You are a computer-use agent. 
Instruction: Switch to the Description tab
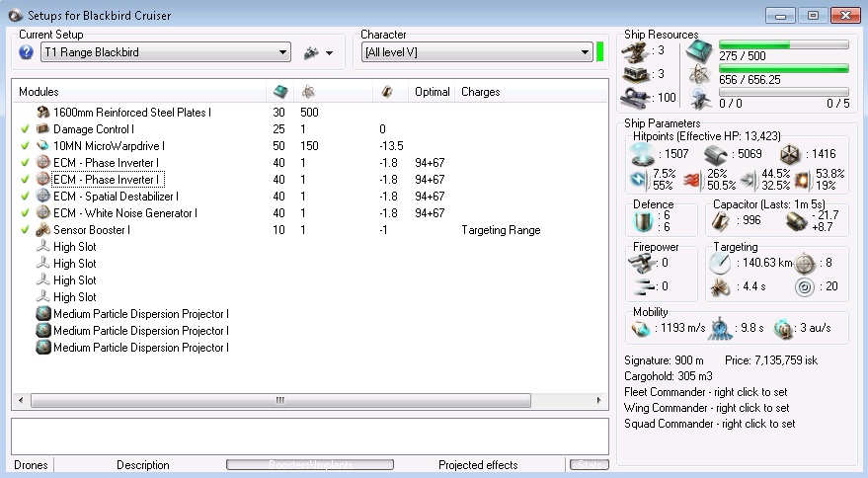point(143,465)
